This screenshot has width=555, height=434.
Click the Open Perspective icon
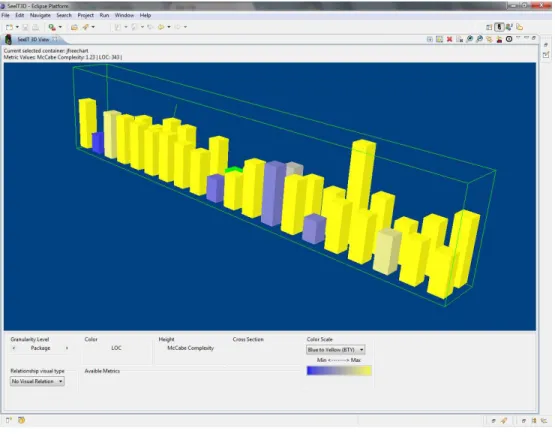[x=489, y=27]
